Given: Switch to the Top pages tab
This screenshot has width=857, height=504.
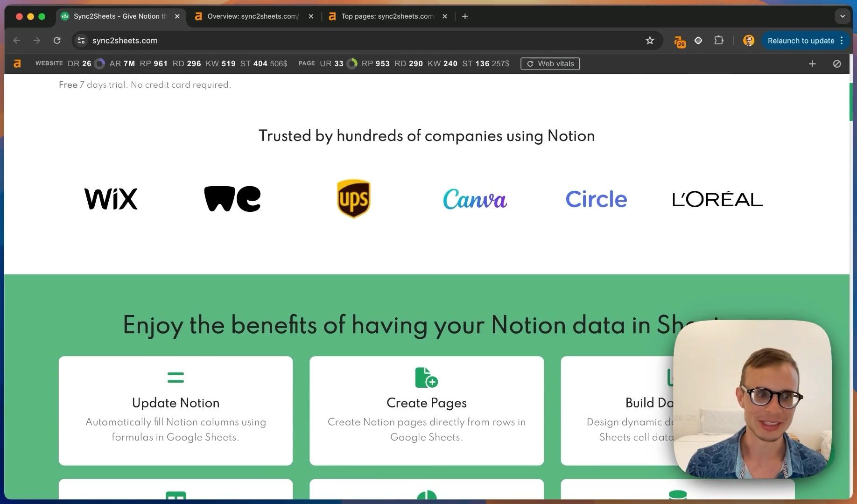Looking at the screenshot, I should pyautogui.click(x=388, y=16).
